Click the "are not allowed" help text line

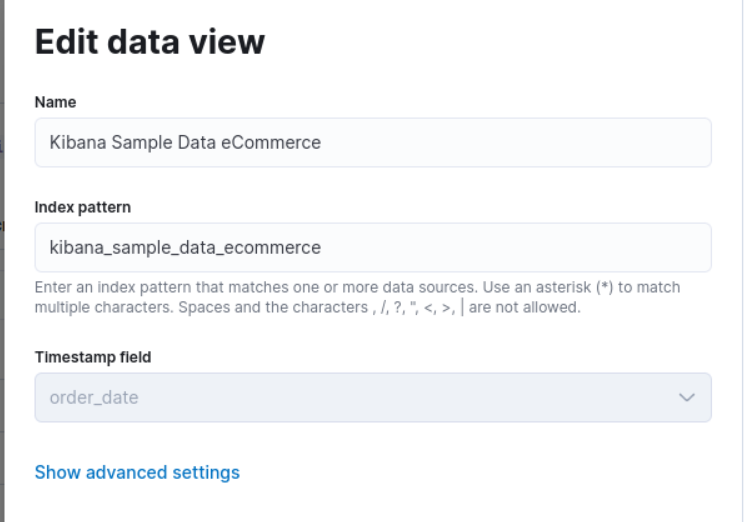(x=524, y=307)
